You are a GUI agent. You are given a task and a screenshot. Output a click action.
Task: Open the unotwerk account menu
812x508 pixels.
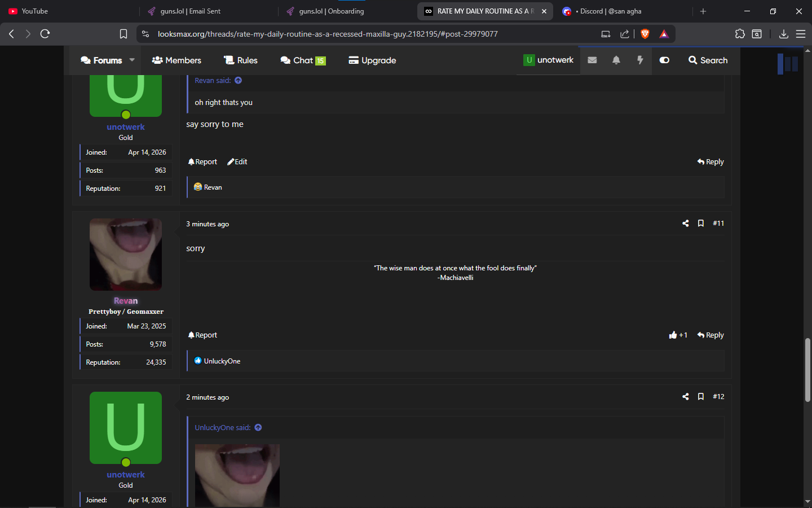point(549,60)
